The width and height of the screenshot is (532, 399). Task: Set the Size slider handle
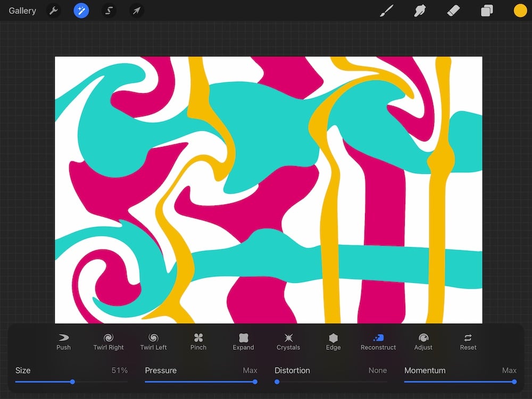[x=72, y=381]
